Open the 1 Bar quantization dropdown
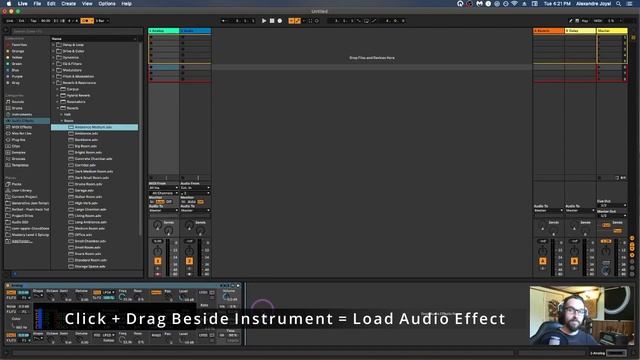The image size is (640, 360). point(102,21)
